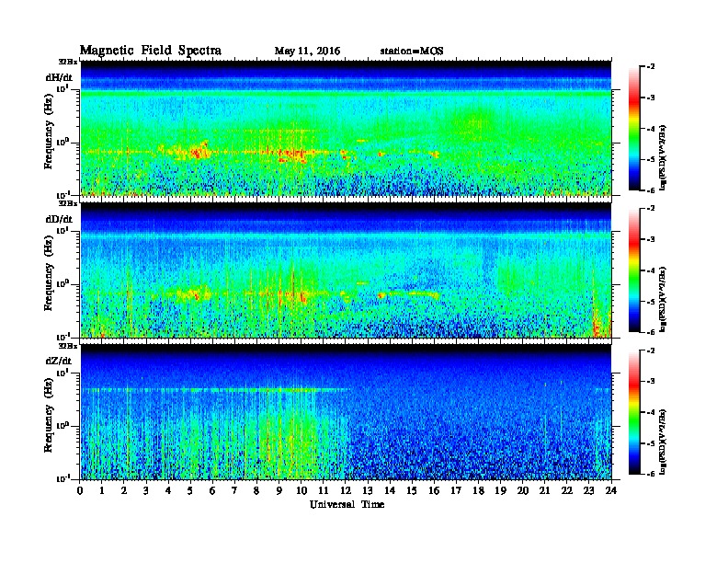Click hour tick label "18" on time axis

click(x=478, y=490)
